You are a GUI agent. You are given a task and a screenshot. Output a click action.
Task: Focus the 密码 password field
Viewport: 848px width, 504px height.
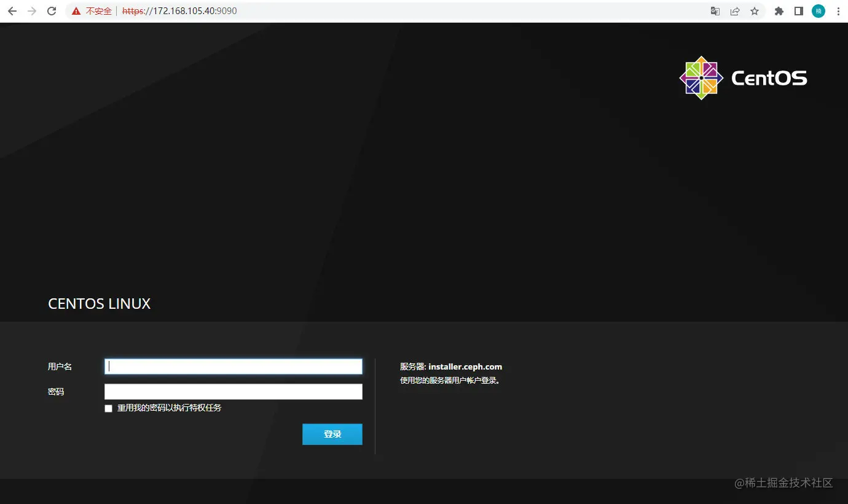[x=234, y=392]
